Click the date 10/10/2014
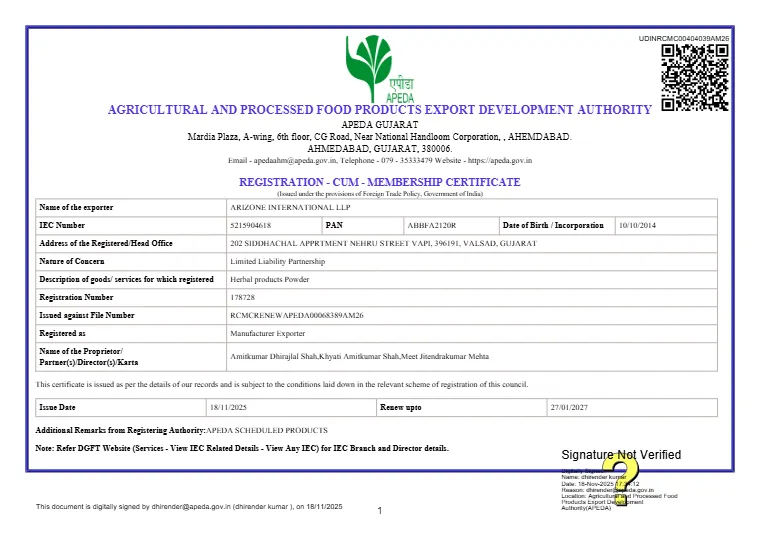This screenshot has height=540, width=760. 637,225
